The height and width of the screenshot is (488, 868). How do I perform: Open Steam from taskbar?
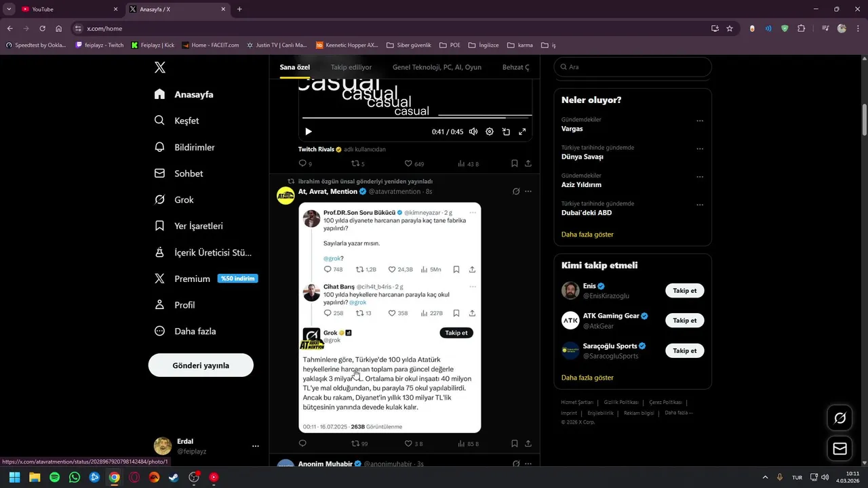point(174,477)
